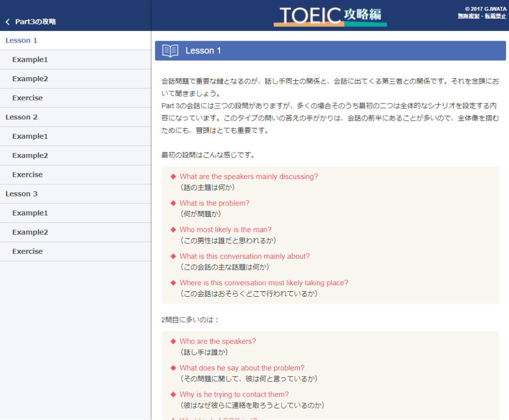Open Example2 under Lesson 3
This screenshot has width=509, height=420.
coord(30,232)
